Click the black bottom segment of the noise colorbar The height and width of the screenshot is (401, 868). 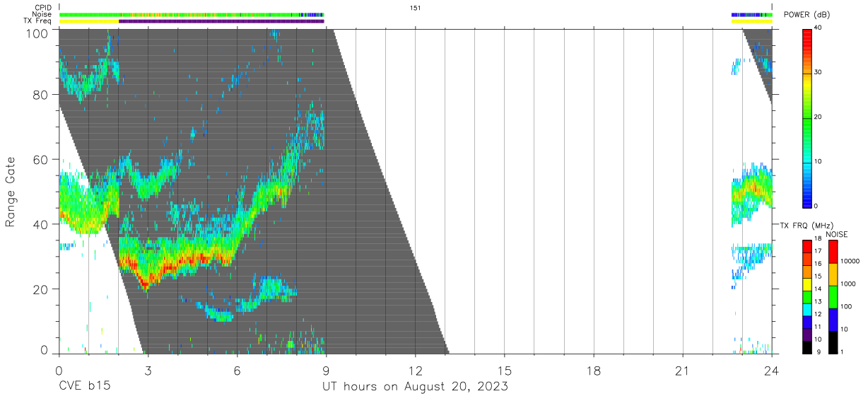(833, 342)
